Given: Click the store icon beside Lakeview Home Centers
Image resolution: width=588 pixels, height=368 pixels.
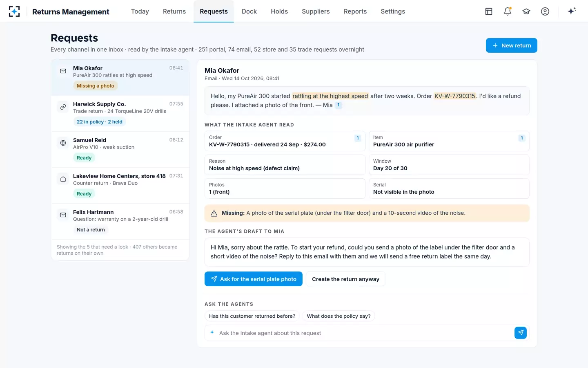Looking at the screenshot, I should (x=63, y=179).
